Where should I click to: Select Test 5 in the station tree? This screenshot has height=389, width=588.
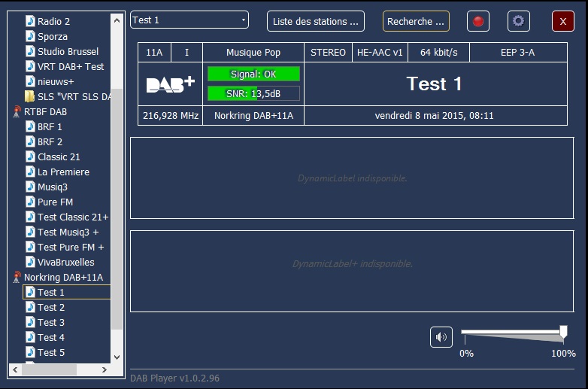[x=50, y=352]
